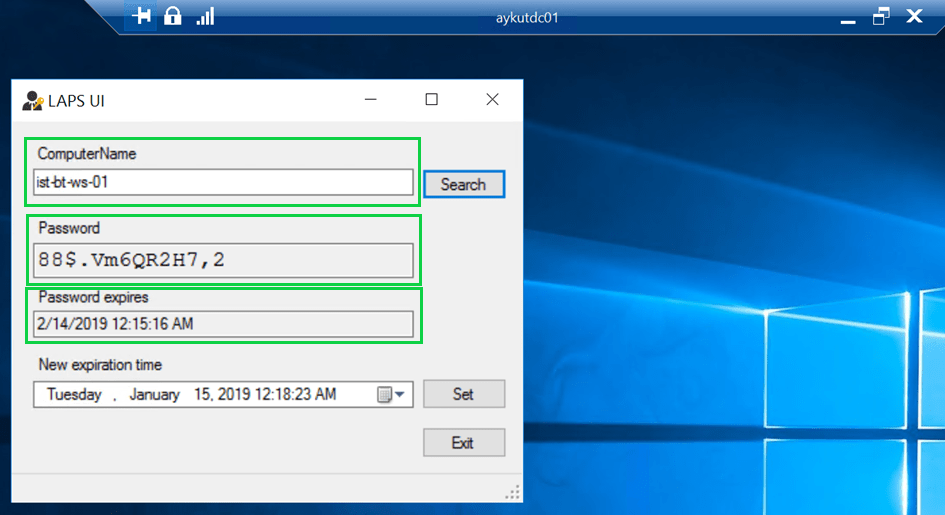Click inside the Password field
Image resolution: width=945 pixels, height=515 pixels.
point(223,260)
